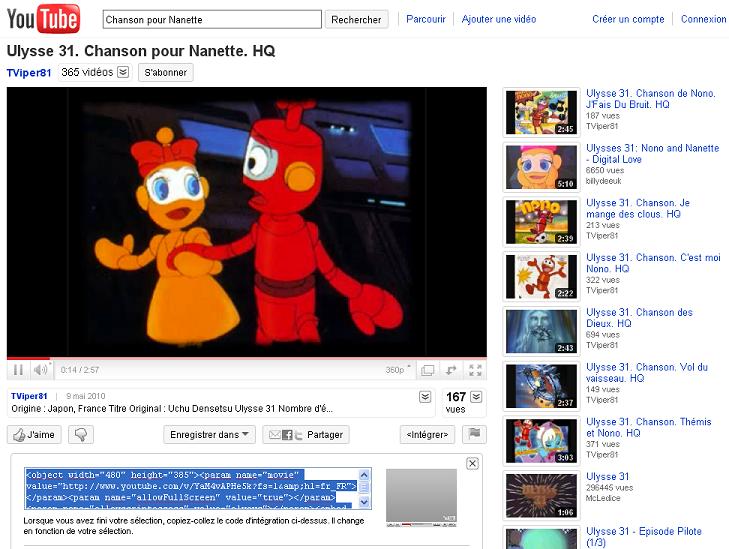Click the video frame showing the two robots

[x=246, y=222]
